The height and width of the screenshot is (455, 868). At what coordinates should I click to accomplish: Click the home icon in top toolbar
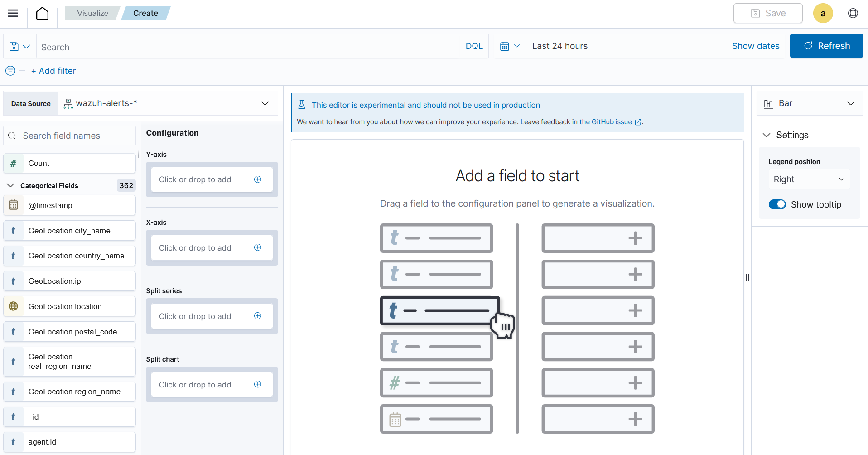tap(42, 13)
